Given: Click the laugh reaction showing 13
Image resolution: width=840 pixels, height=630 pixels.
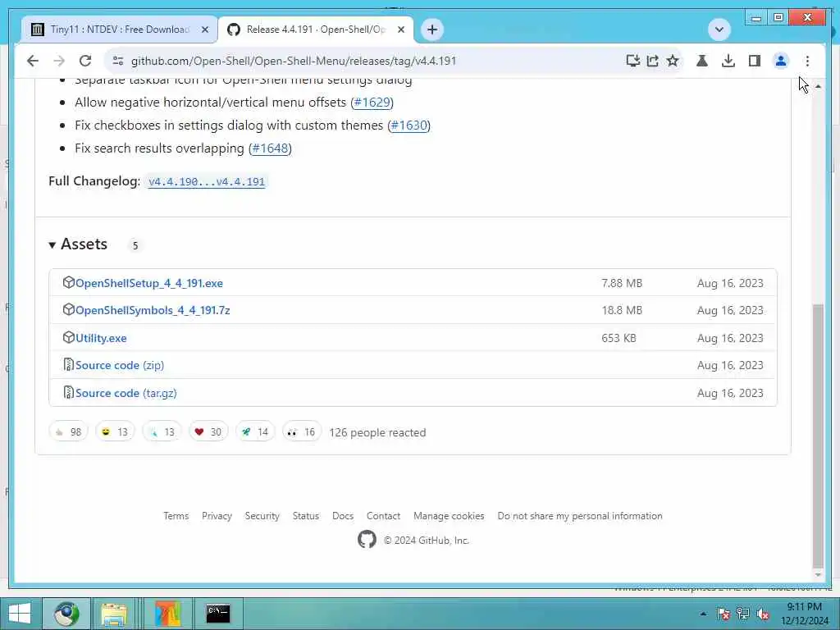Looking at the screenshot, I should click(x=115, y=431).
